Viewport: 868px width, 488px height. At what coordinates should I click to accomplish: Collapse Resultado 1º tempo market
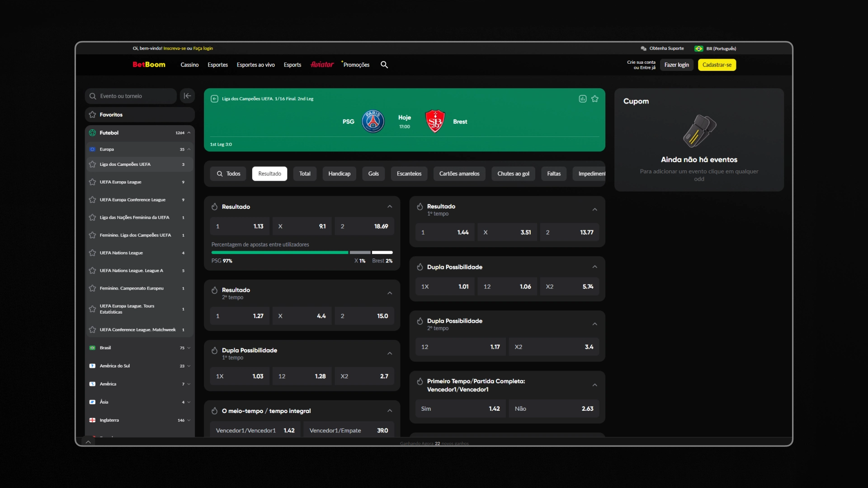tap(595, 210)
